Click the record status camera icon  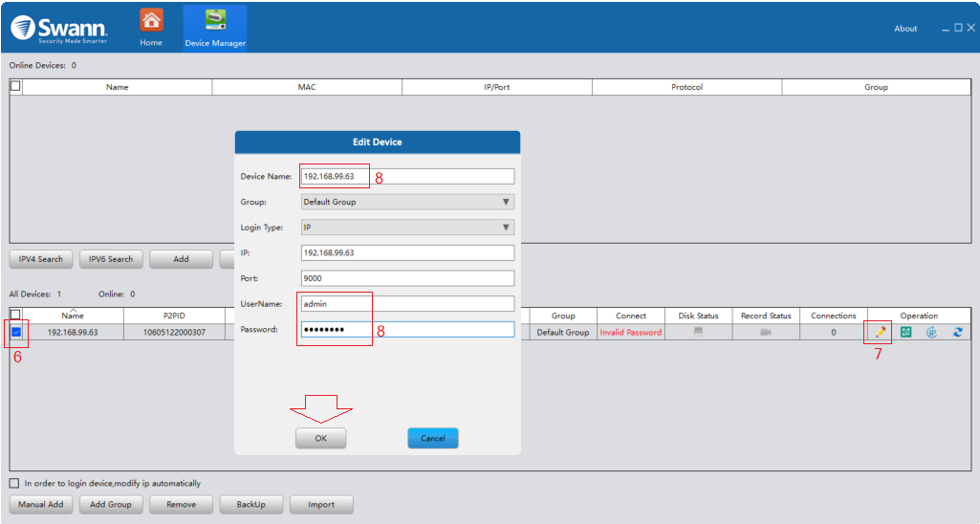(766, 332)
